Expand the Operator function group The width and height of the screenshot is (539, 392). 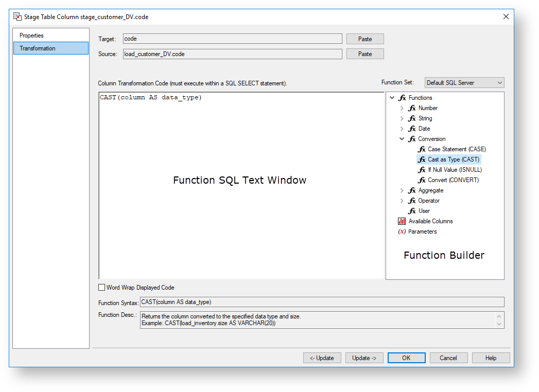point(402,201)
